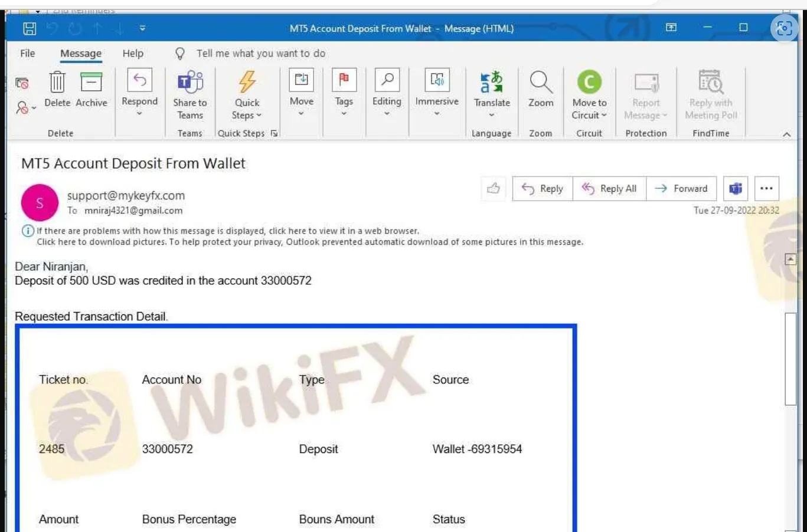The width and height of the screenshot is (807, 532).
Task: Save the message using the floppy disk icon
Action: pos(30,28)
